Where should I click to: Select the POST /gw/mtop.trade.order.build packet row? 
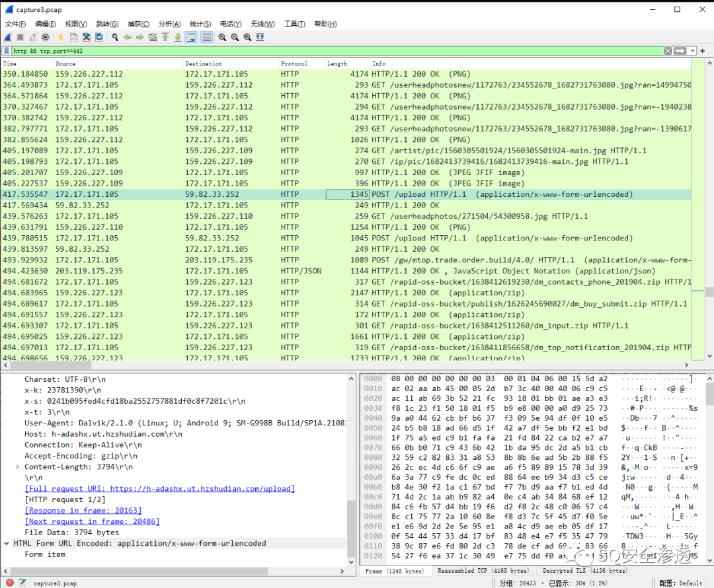[346, 260]
